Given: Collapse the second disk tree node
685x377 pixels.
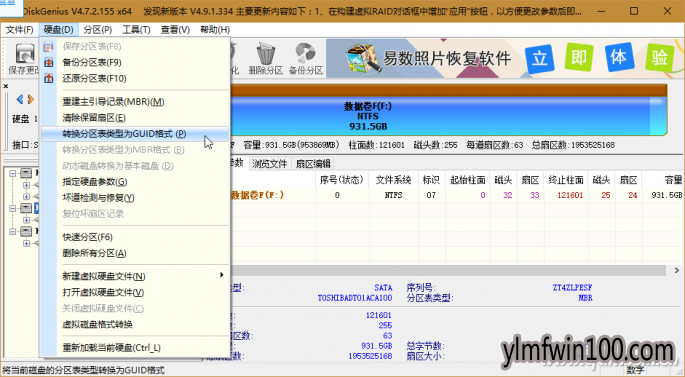Looking at the screenshot, I should click(13, 208).
